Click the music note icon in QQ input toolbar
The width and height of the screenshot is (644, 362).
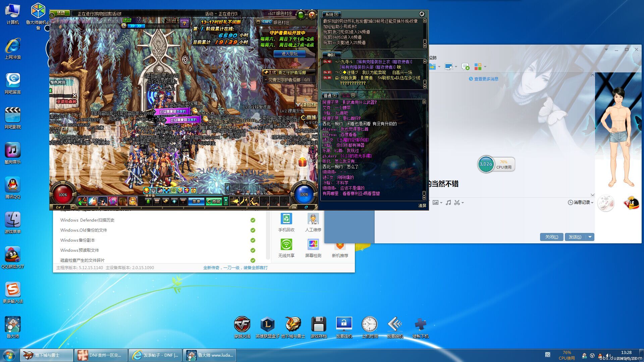click(x=448, y=202)
